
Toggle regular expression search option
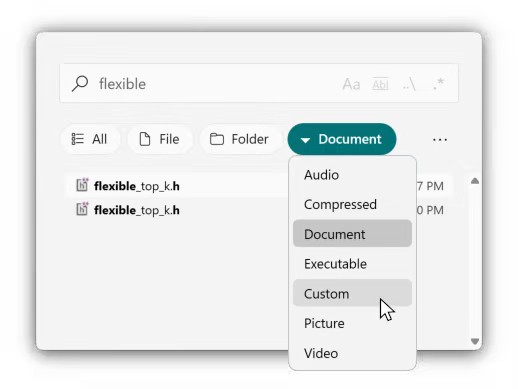(438, 84)
